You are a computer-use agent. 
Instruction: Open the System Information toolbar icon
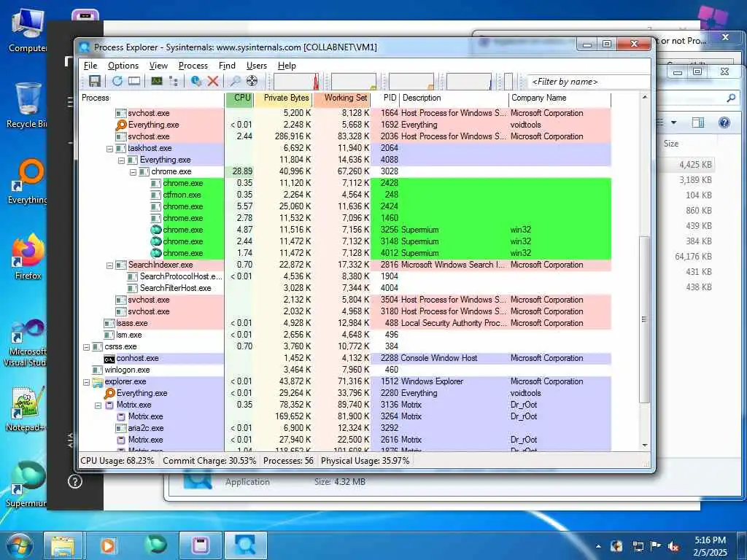click(157, 81)
